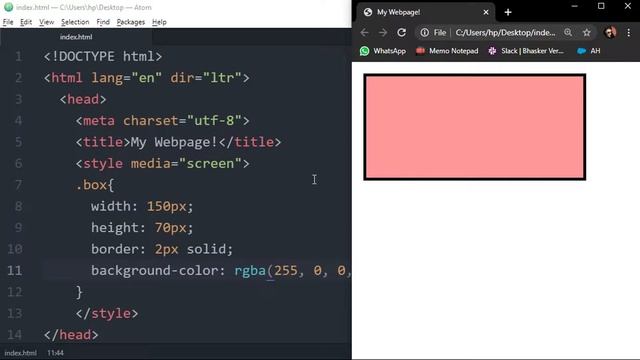Image resolution: width=640 pixels, height=360 pixels.
Task: Open the Memo Notepad bookmark
Action: [x=447, y=51]
